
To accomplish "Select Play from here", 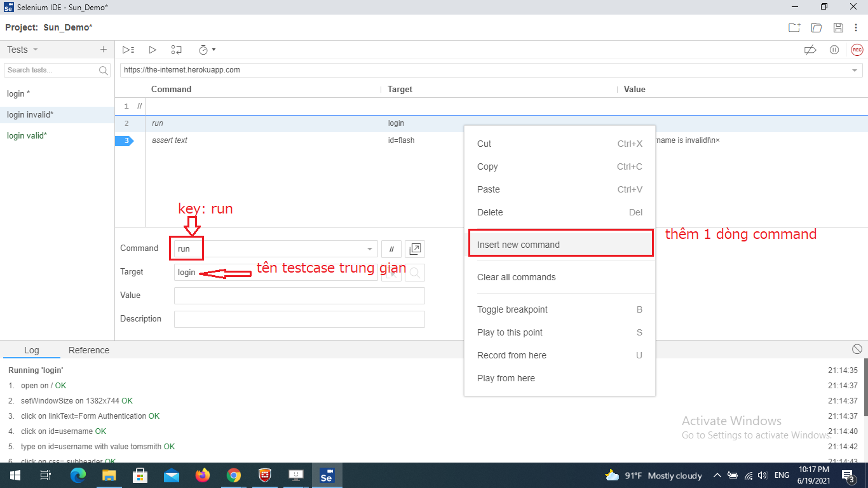I will pos(560,378).
